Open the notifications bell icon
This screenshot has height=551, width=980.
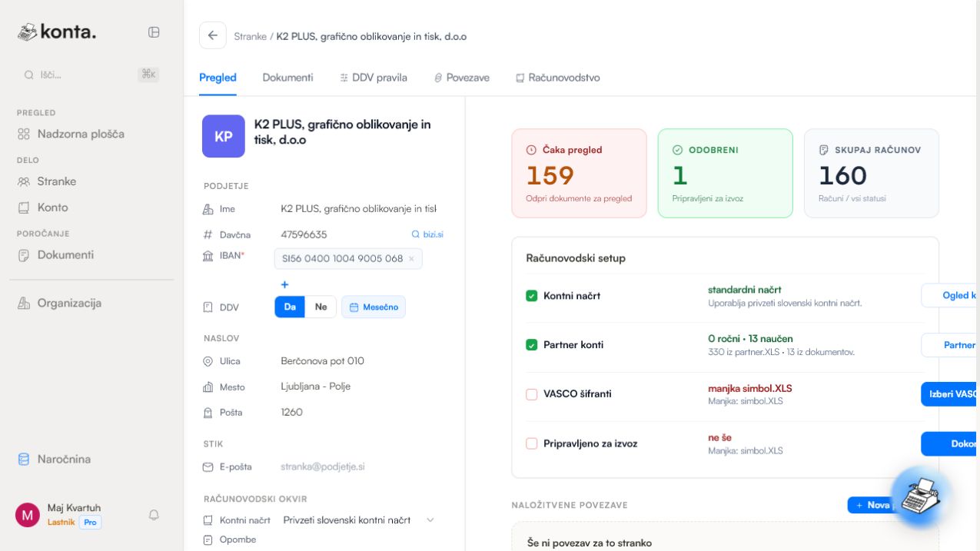(x=154, y=515)
